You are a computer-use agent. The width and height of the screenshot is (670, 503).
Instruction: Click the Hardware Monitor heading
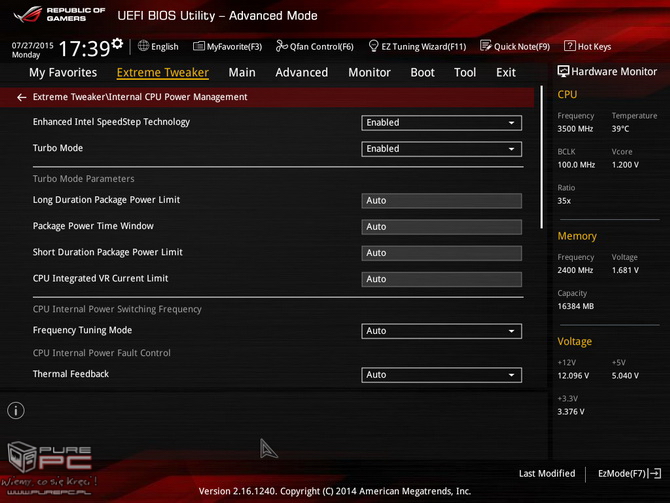click(x=614, y=71)
